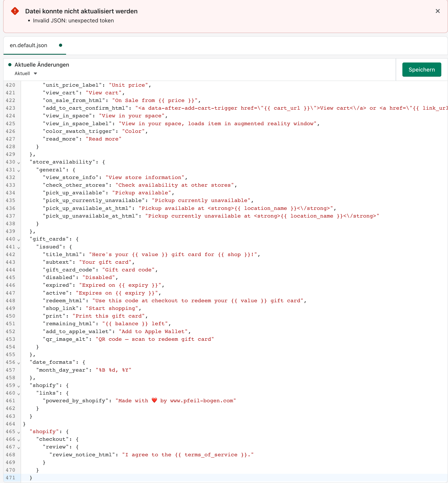448x483 pixels.
Task: Click the red error warning icon
Action: point(15,11)
